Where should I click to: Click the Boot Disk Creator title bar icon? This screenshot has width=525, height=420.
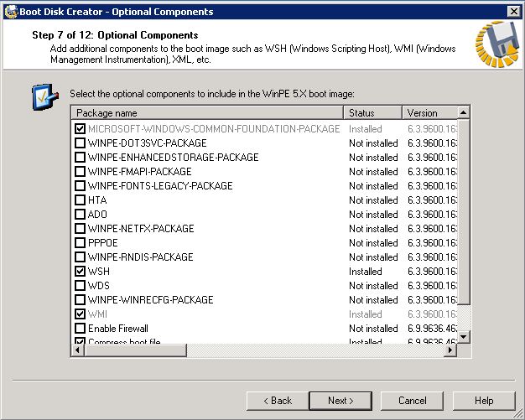coord(10,11)
